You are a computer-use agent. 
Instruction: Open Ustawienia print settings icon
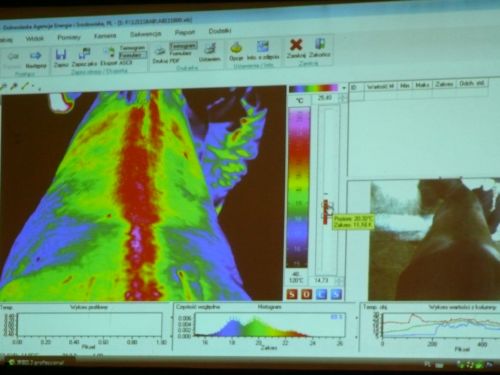coord(210,50)
